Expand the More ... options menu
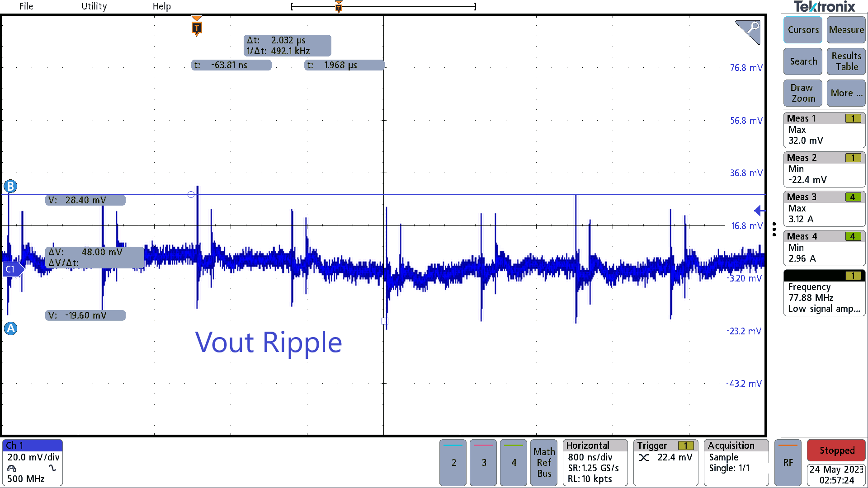 (846, 93)
